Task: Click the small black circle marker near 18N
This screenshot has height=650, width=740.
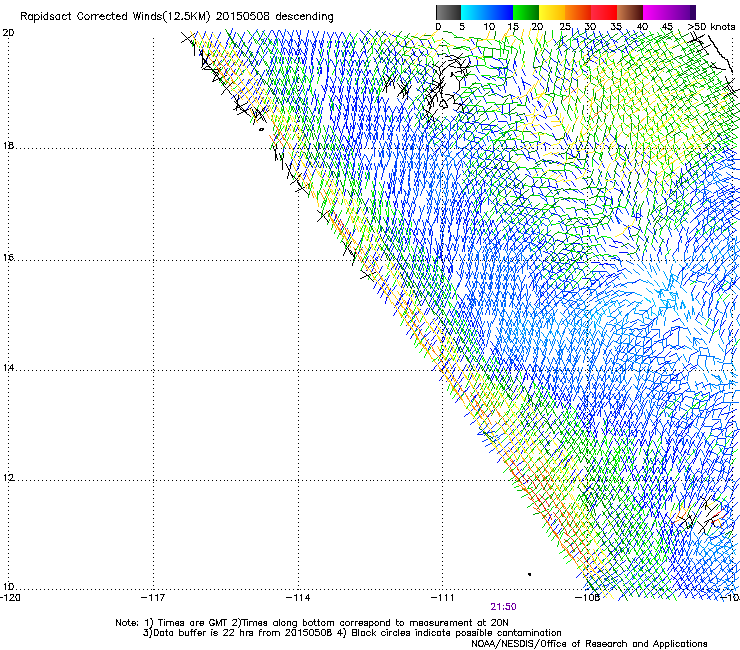Action: (x=261, y=129)
